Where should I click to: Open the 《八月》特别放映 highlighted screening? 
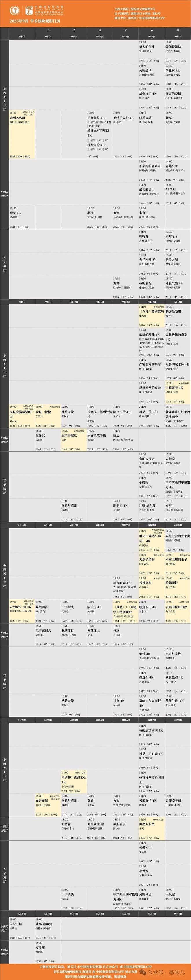coord(151,311)
